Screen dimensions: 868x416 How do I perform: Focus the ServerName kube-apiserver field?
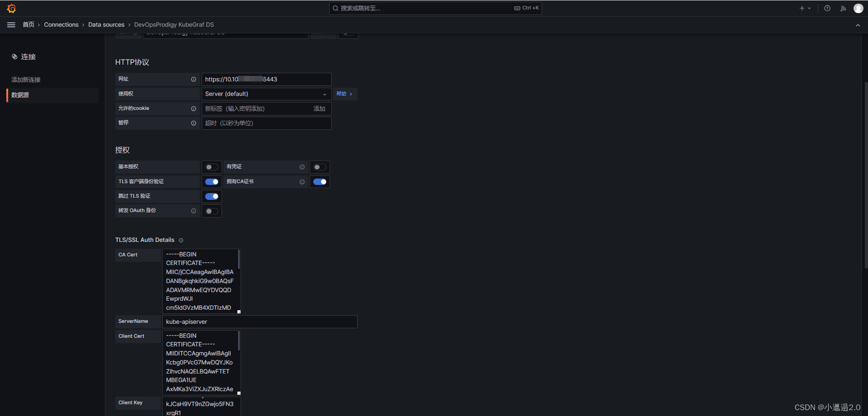pos(259,321)
